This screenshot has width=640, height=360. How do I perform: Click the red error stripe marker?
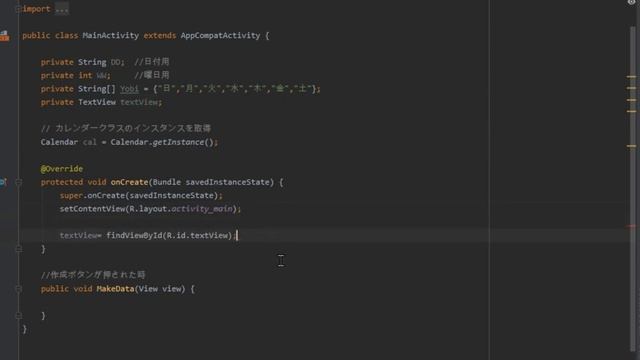point(631,226)
